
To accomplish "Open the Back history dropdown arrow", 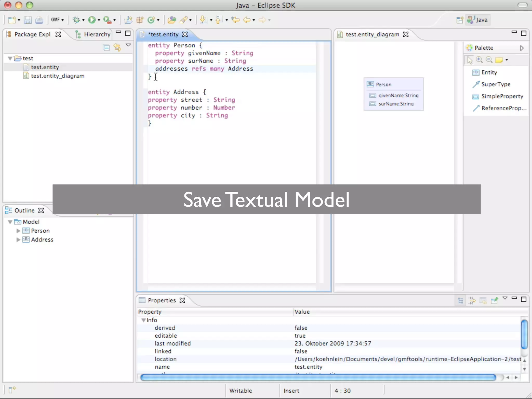I will pyautogui.click(x=254, y=20).
